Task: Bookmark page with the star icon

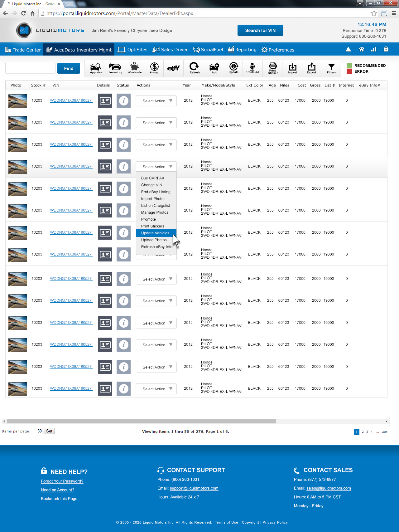Action: [374, 13]
